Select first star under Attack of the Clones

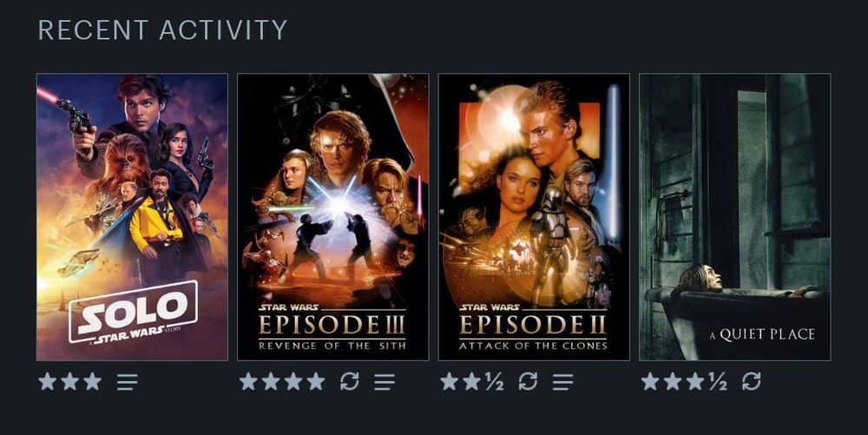[x=449, y=381]
